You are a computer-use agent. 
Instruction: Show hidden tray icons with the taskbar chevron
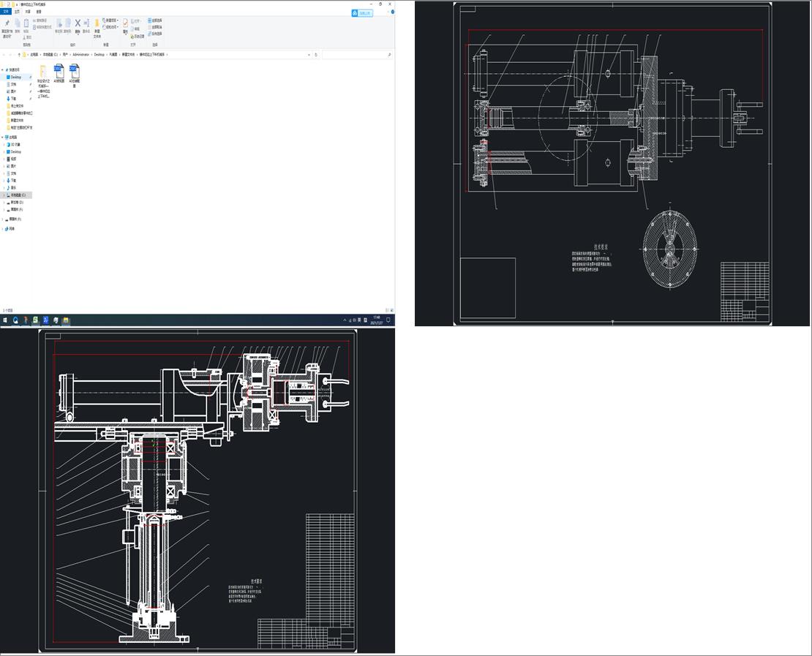tap(345, 320)
